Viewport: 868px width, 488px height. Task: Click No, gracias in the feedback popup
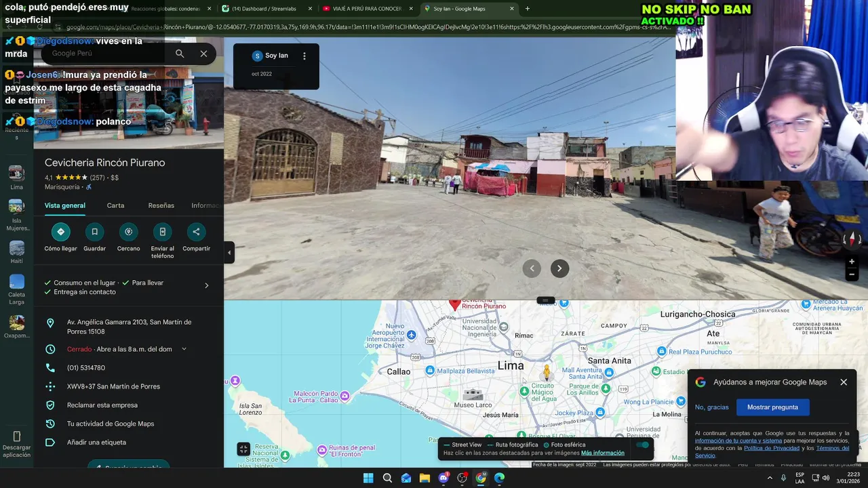(711, 407)
